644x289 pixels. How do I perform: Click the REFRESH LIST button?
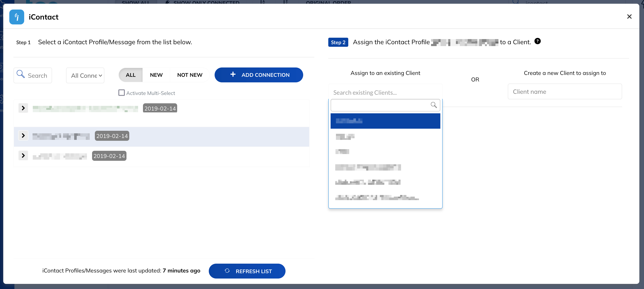(247, 271)
